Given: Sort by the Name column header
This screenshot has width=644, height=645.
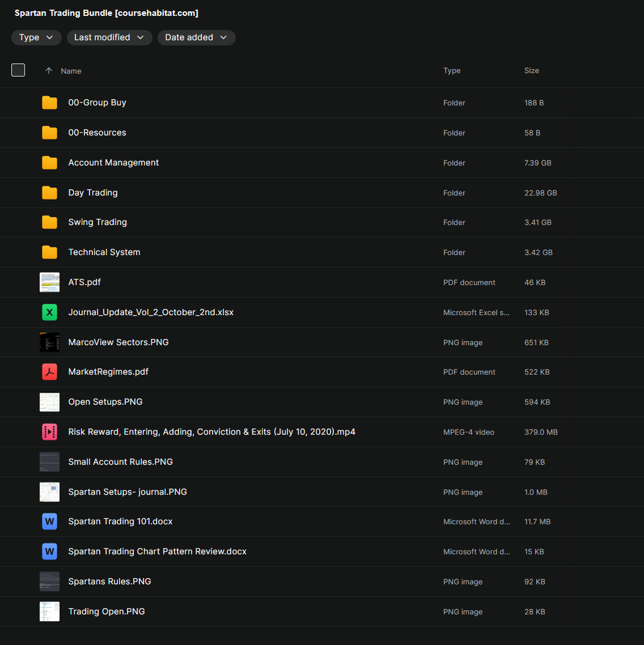Looking at the screenshot, I should click(71, 71).
